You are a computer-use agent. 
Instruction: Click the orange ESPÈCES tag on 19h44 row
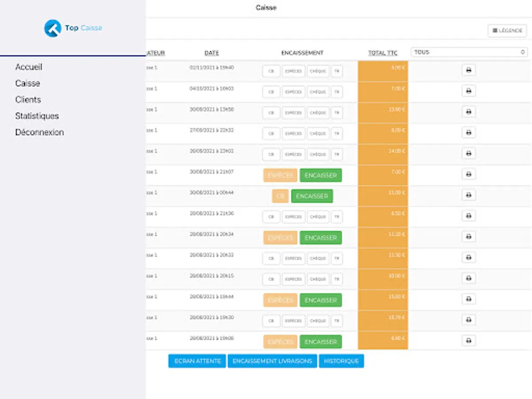pyautogui.click(x=280, y=301)
